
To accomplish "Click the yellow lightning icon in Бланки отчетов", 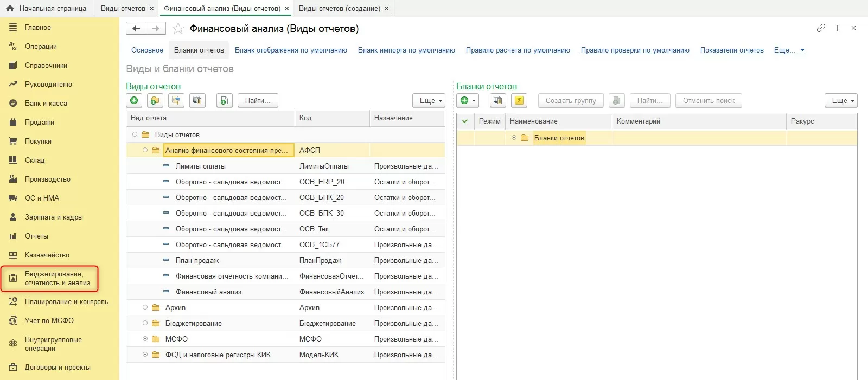I will click(519, 100).
